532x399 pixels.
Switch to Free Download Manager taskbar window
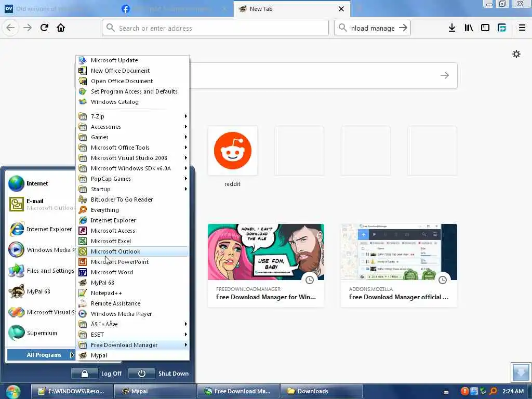pyautogui.click(x=238, y=392)
